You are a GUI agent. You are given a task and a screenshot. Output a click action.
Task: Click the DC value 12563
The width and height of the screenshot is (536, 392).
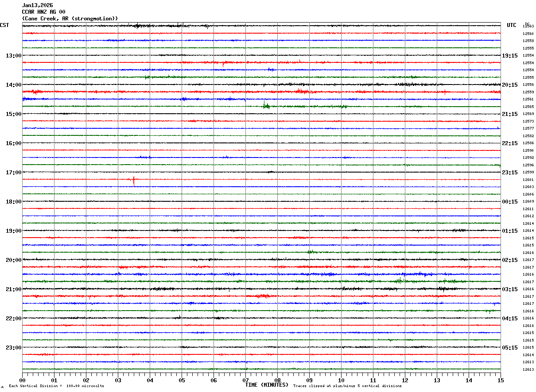pos(528,27)
